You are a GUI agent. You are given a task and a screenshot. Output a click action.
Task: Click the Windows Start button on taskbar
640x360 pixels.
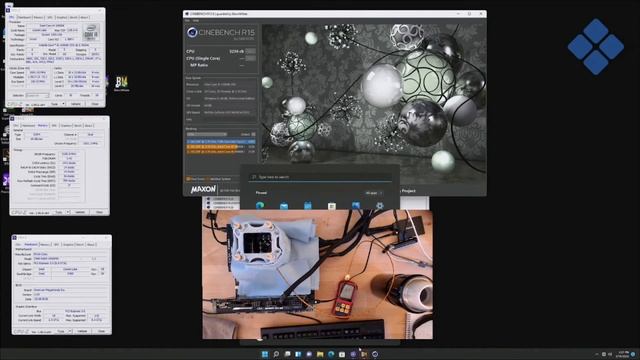(265, 354)
